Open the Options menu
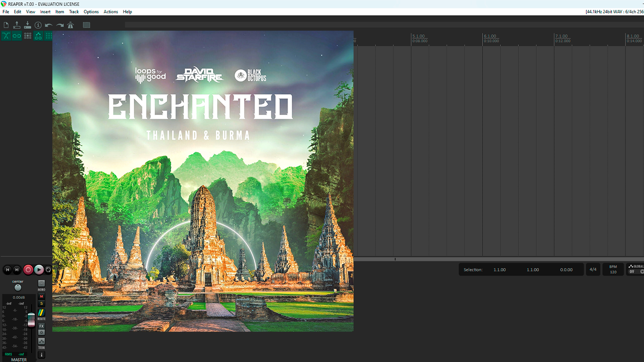 coord(91,12)
